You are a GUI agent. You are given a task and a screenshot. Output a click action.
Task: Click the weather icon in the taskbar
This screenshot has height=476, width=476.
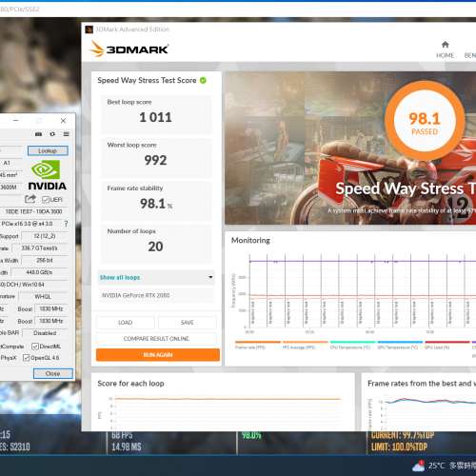pyautogui.click(x=418, y=466)
